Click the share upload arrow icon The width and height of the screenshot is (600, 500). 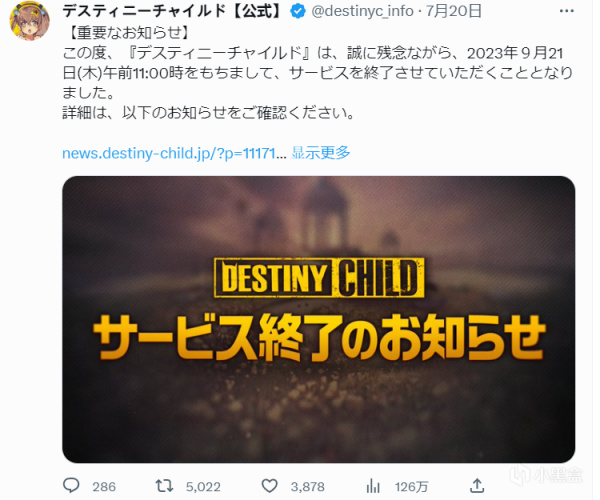point(477,486)
